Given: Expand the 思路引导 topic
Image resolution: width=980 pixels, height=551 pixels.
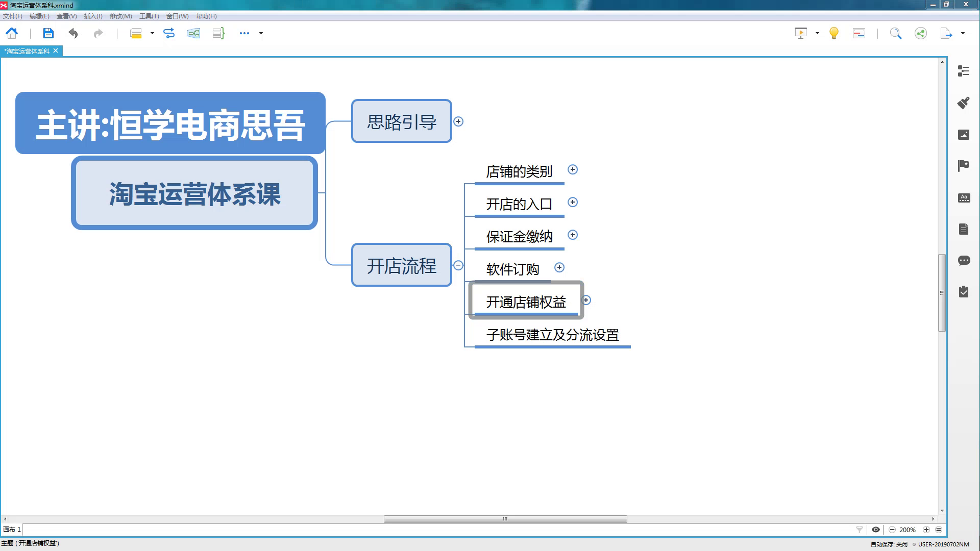Looking at the screenshot, I should pyautogui.click(x=458, y=121).
